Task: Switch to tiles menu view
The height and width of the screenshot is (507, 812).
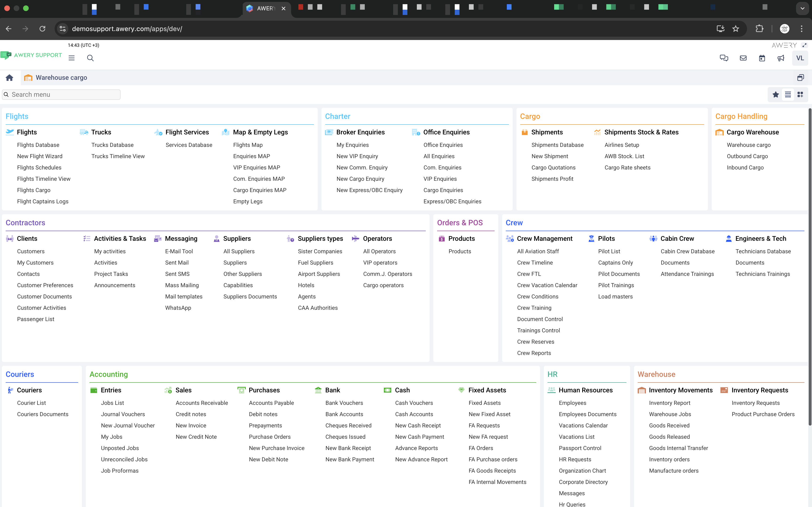Action: (800, 95)
